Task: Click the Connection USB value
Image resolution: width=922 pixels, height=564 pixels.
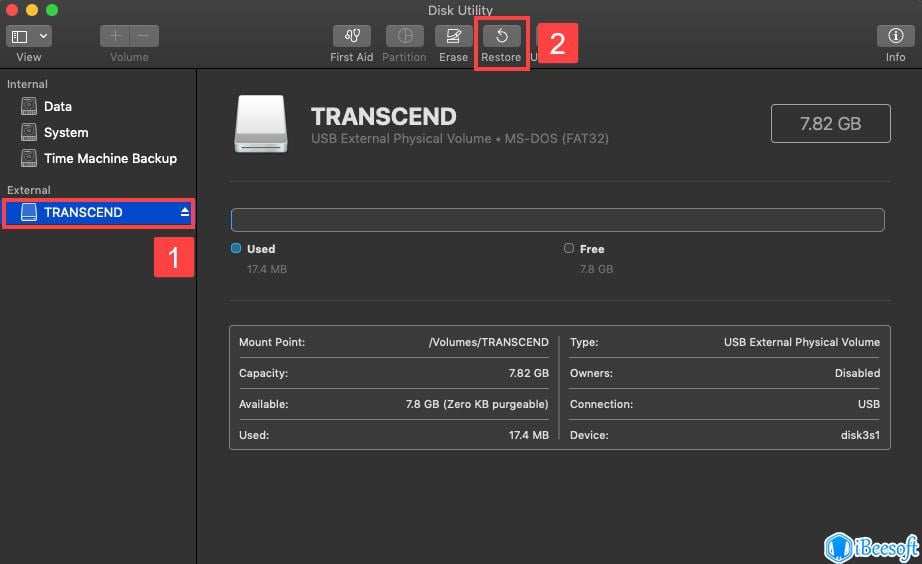Action: (868, 405)
